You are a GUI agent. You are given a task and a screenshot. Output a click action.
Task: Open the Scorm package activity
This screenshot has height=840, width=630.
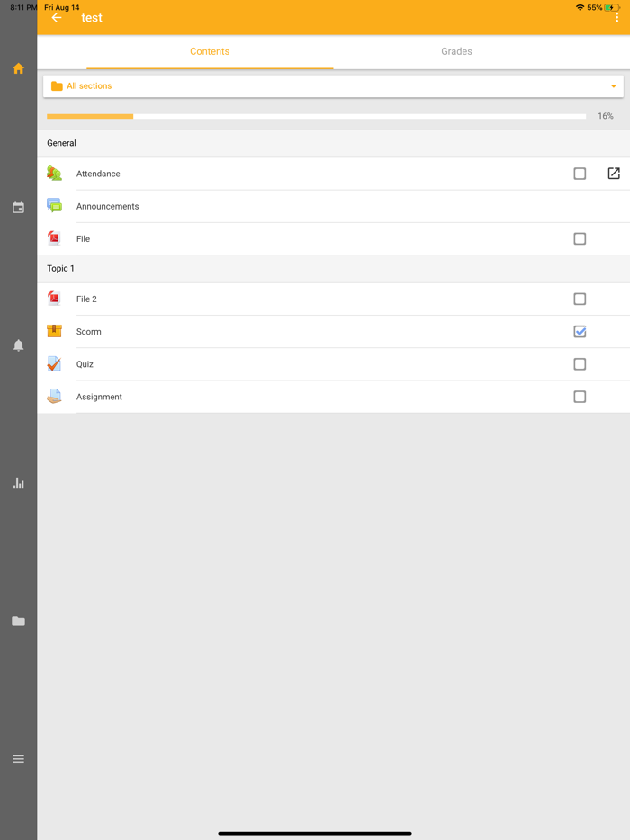tap(89, 332)
